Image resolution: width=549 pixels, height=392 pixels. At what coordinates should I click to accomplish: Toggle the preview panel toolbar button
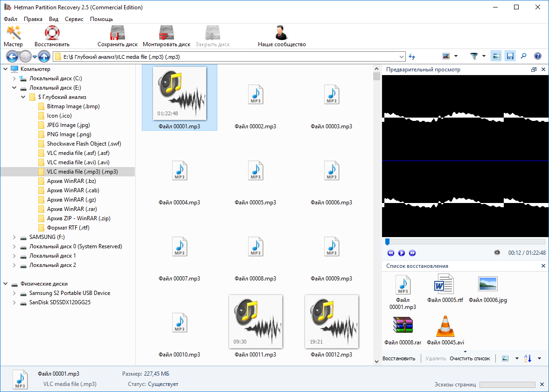click(496, 56)
